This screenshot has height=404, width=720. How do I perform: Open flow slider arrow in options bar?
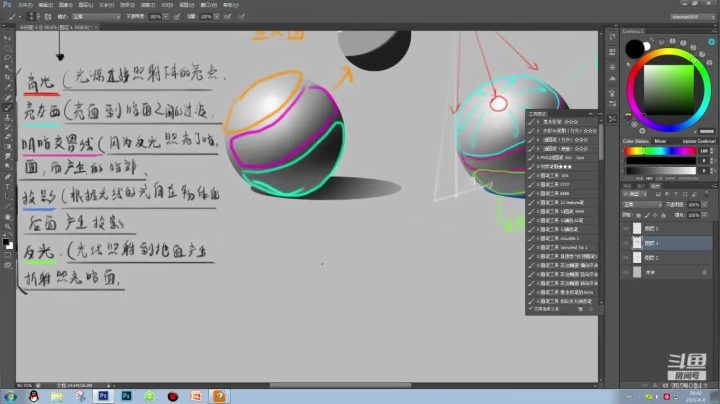(216, 17)
